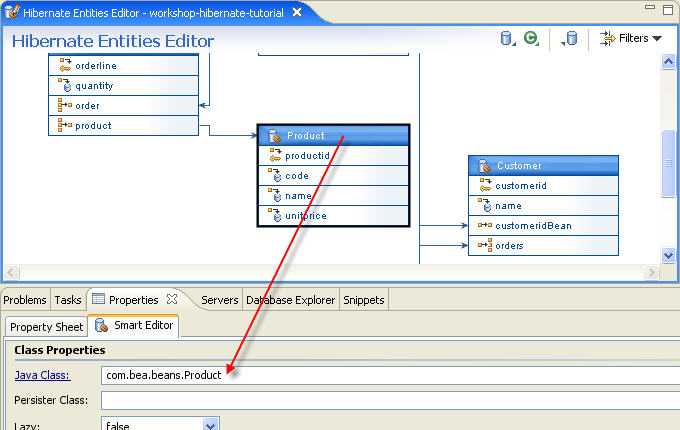The width and height of the screenshot is (680, 430).
Task: Click the code property icon
Action: (275, 175)
